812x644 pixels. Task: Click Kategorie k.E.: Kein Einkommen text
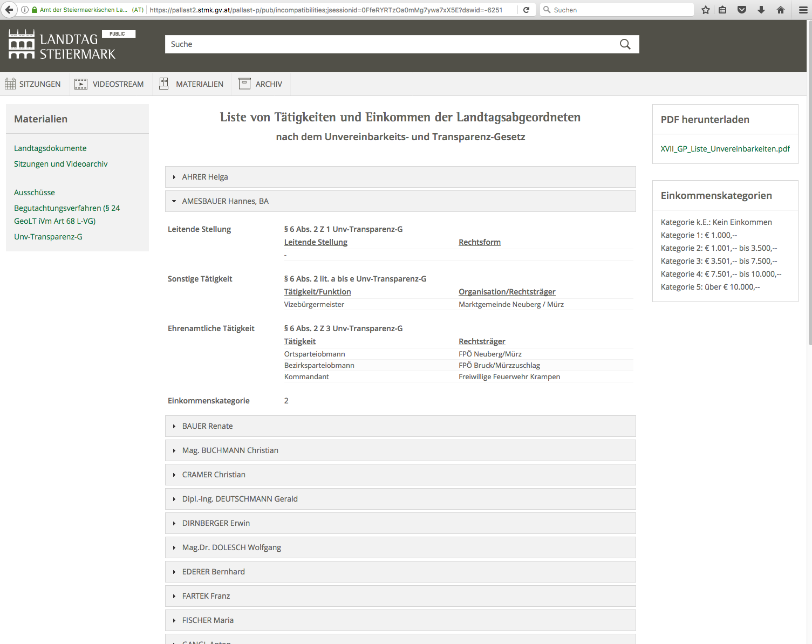tap(716, 222)
